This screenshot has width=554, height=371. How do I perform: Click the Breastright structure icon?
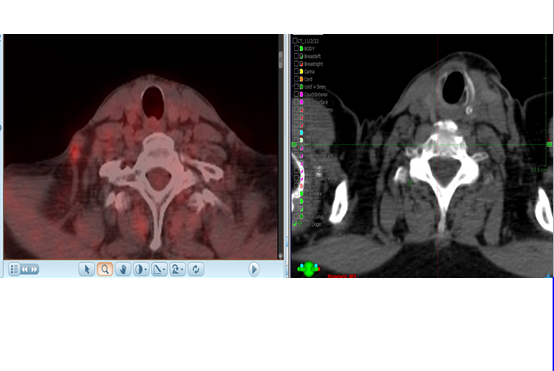point(301,64)
